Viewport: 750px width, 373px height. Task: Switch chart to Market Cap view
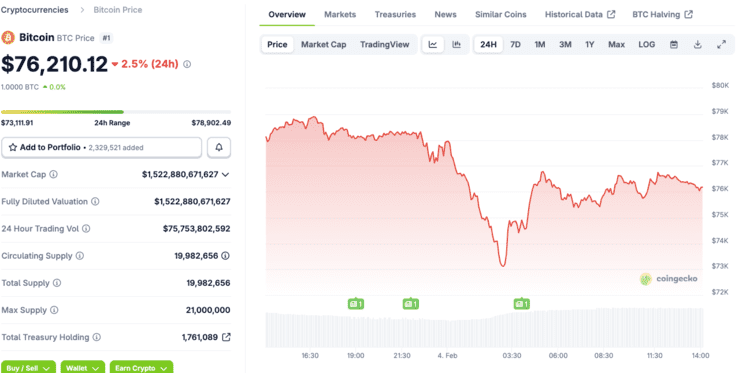pos(323,44)
